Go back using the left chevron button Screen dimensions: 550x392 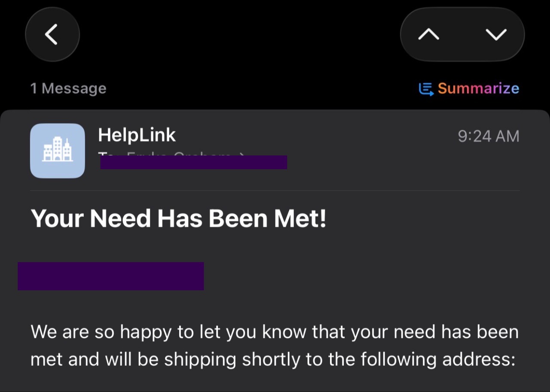(52, 35)
